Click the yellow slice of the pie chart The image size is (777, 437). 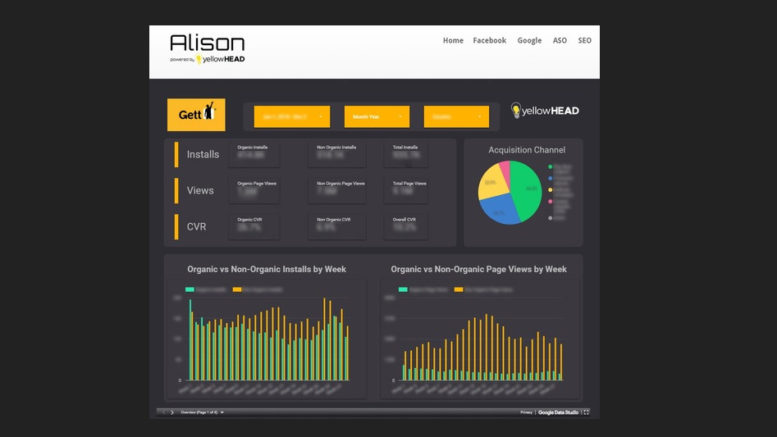click(492, 182)
